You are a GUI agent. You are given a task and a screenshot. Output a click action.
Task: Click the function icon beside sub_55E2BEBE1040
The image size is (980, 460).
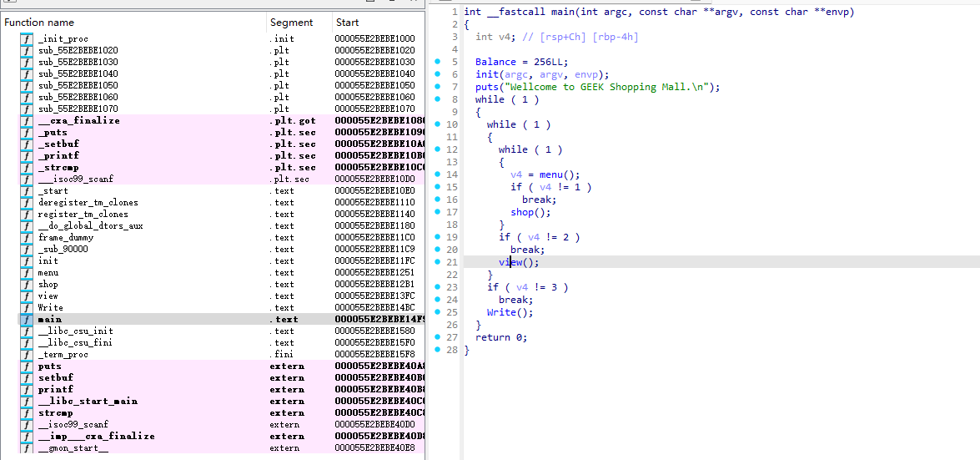click(27, 73)
